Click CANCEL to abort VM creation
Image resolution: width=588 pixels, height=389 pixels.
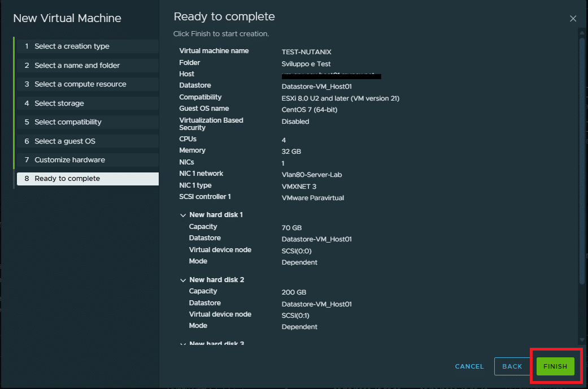tap(469, 366)
